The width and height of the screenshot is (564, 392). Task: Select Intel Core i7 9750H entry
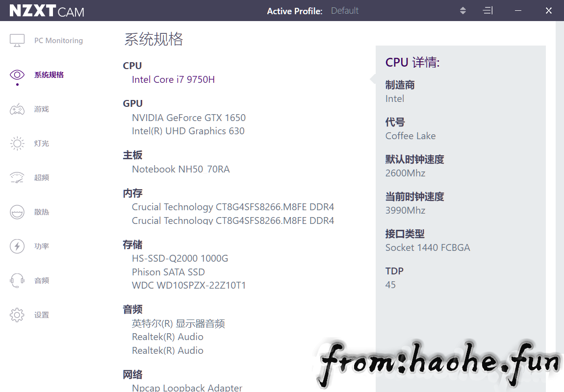[x=173, y=79]
